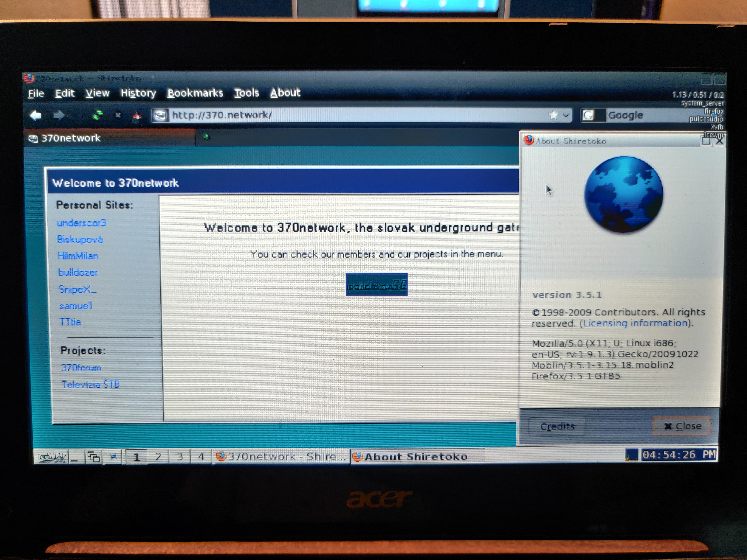Image resolution: width=747 pixels, height=560 pixels.
Task: Launch the terminal taskbar icon
Action: 114,457
